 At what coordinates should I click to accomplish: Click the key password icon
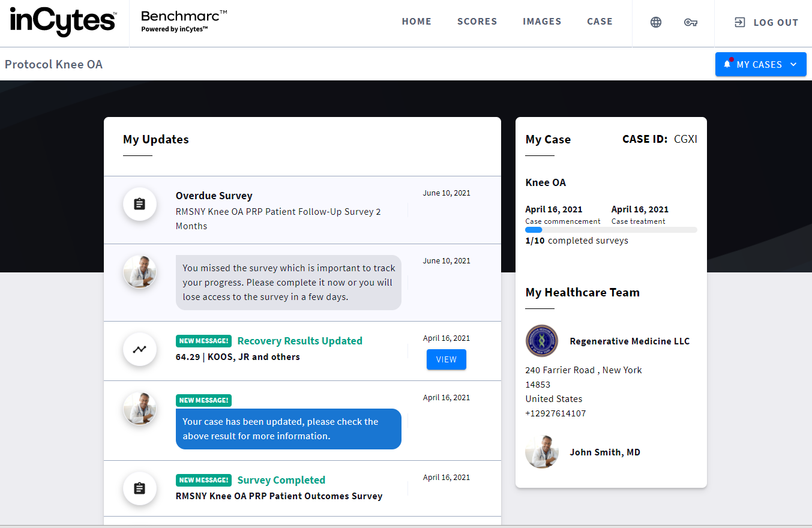[690, 22]
